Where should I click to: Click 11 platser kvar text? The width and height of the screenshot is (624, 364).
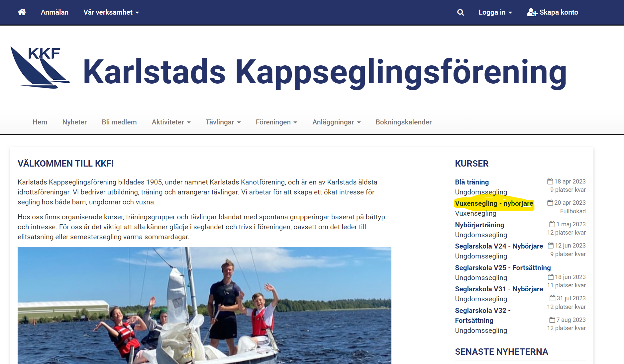coord(567,285)
